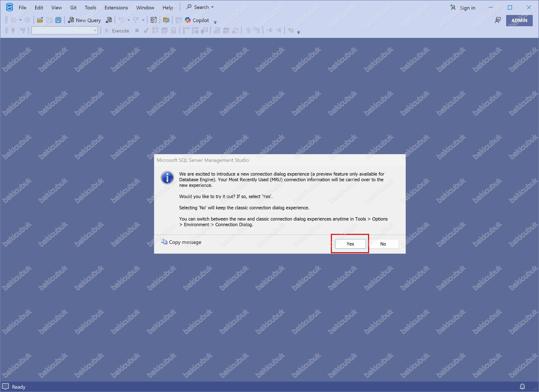Click the Open File folder icon

click(x=40, y=20)
